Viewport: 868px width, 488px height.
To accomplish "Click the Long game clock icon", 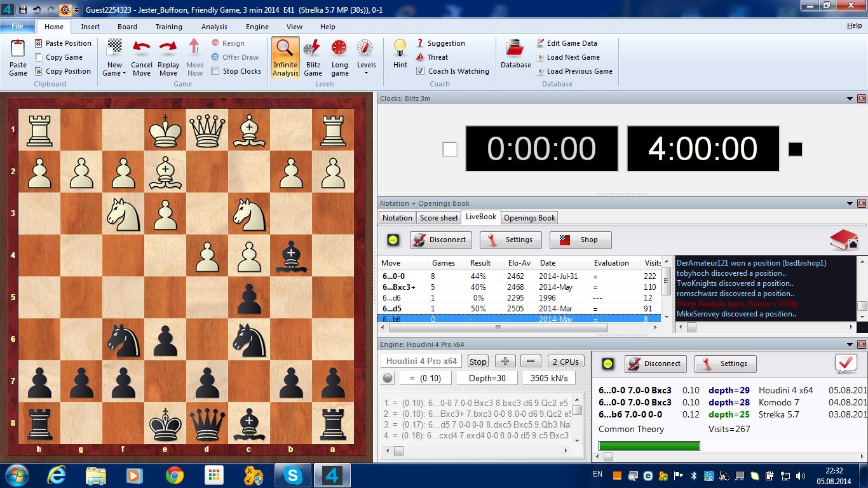I will click(x=340, y=49).
